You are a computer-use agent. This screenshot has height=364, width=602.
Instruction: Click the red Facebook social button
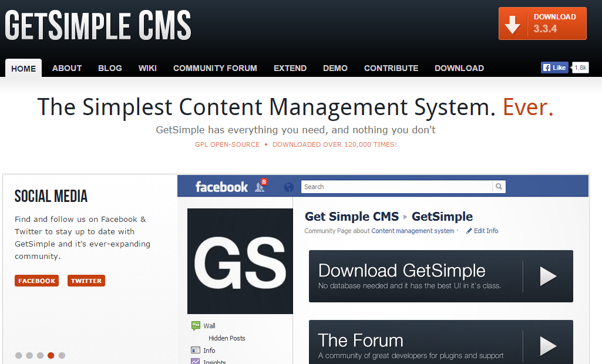point(36,281)
